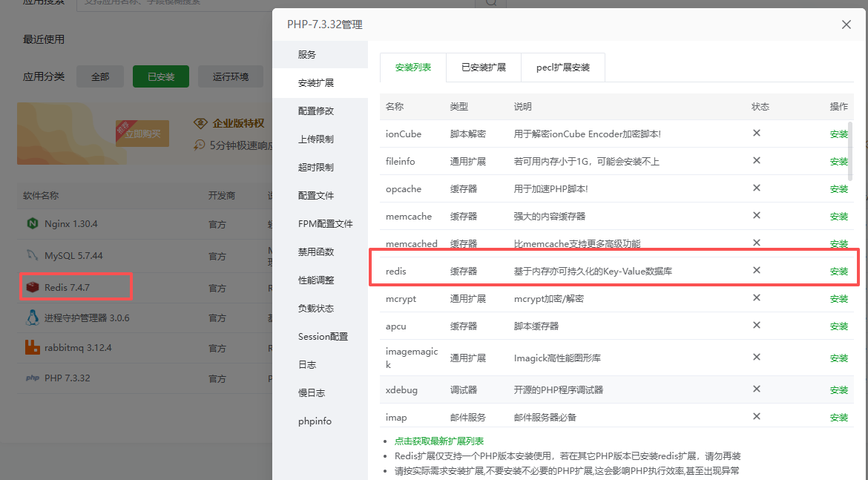Image resolution: width=868 pixels, height=480 pixels.
Task: Click the enterprise privilege diamond icon
Action: (x=200, y=123)
